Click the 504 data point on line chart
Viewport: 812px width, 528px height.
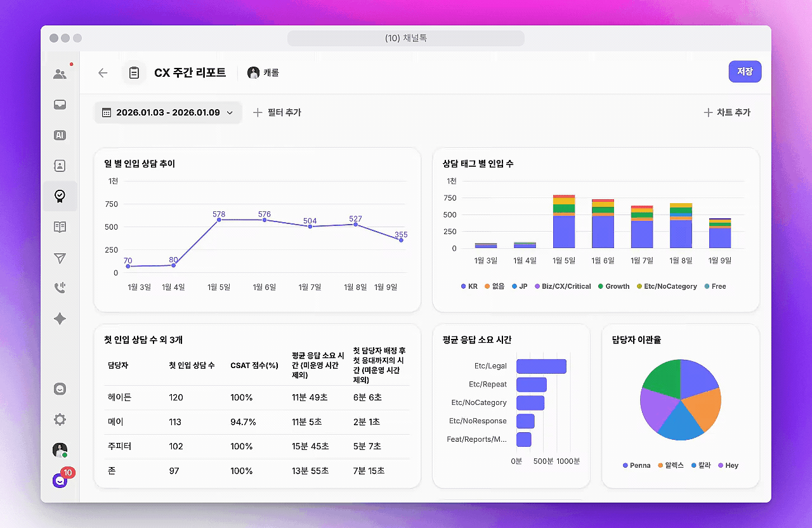[x=310, y=227]
